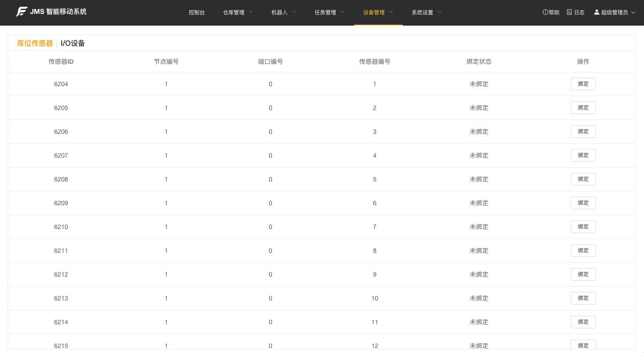Click the 节点编号 column header
This screenshot has height=353, width=644.
tap(166, 62)
